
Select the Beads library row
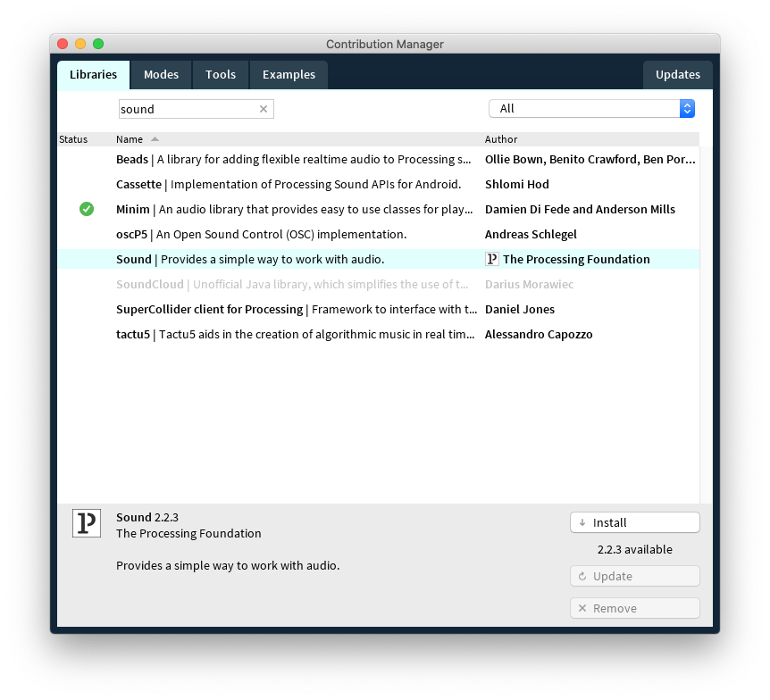tap(293, 159)
